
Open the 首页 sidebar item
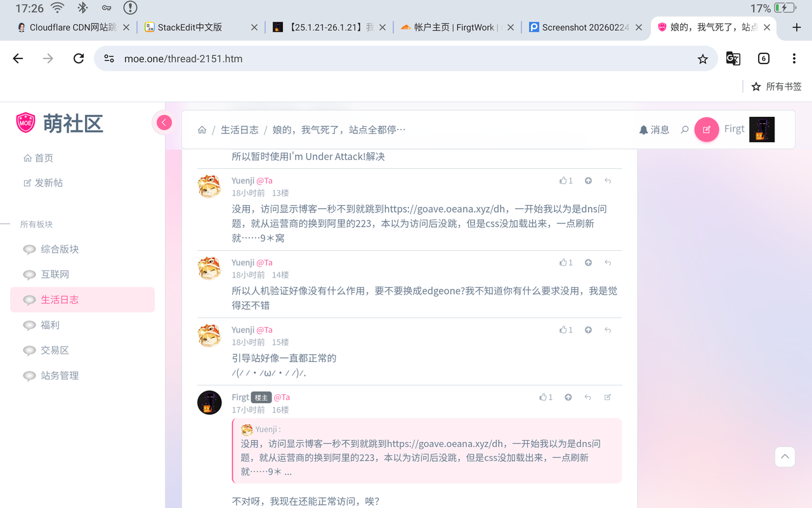pos(38,158)
